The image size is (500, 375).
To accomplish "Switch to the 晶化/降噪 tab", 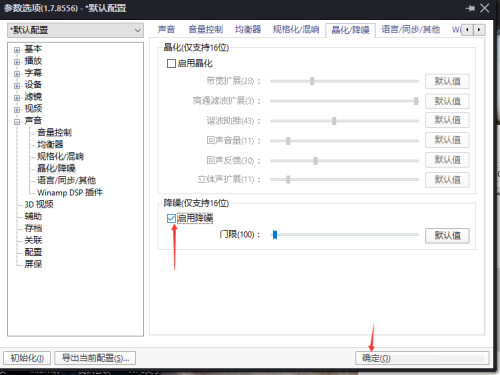I will (x=351, y=30).
